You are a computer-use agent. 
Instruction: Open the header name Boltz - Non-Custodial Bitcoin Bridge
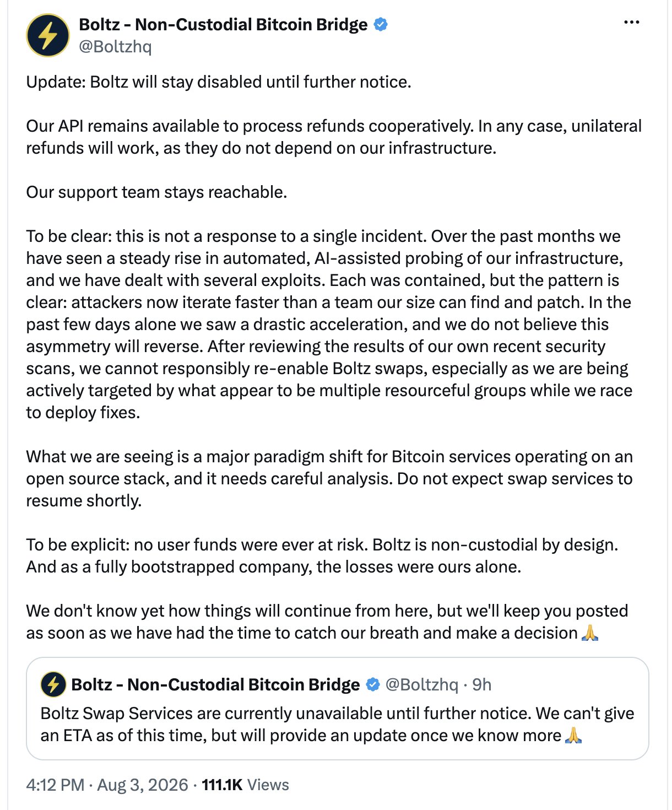(x=223, y=24)
